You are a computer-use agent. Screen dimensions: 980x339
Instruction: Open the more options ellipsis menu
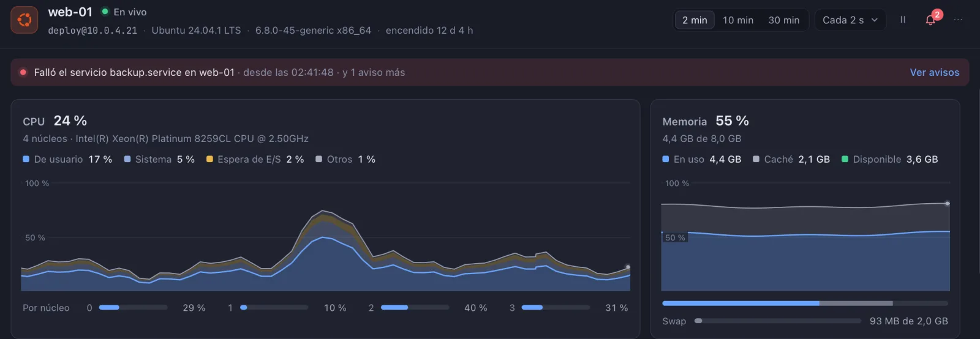[x=958, y=20]
